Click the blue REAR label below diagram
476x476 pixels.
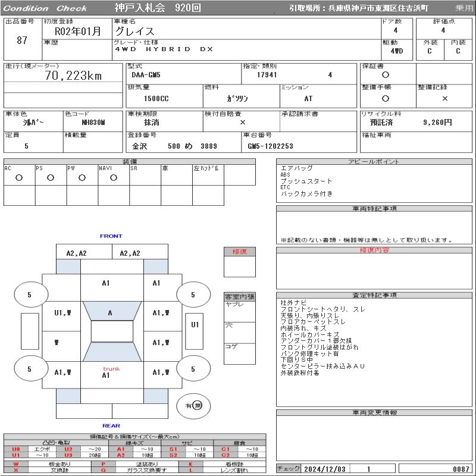point(111,425)
